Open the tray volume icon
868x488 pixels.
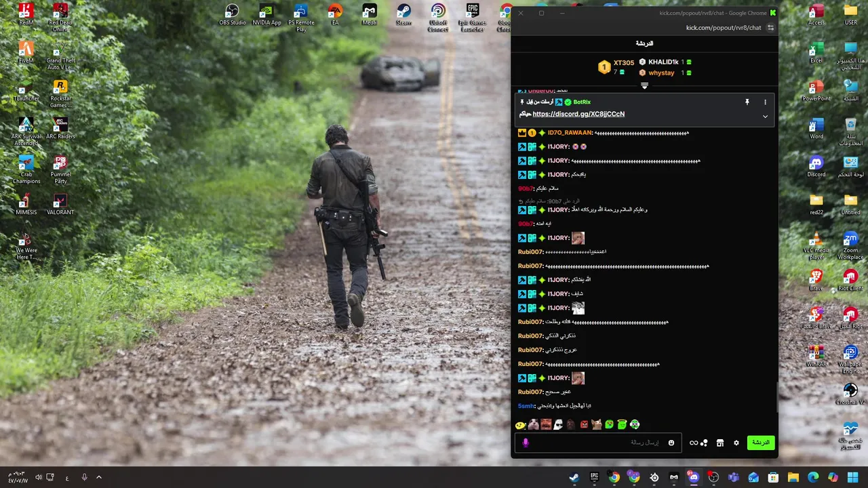coord(39,477)
